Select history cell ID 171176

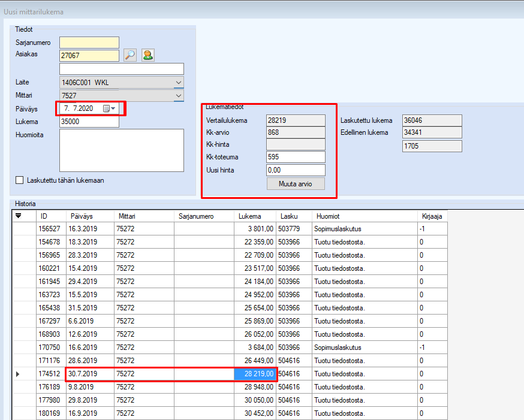[x=51, y=361]
